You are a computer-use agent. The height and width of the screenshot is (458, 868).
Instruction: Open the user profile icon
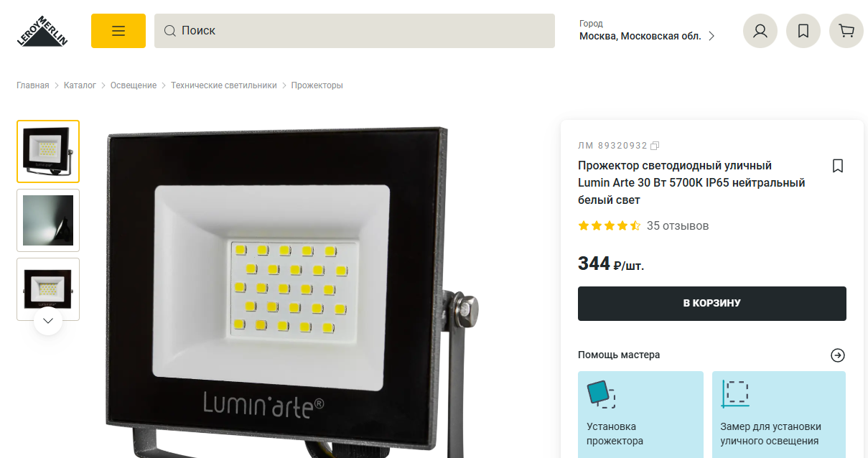760,31
